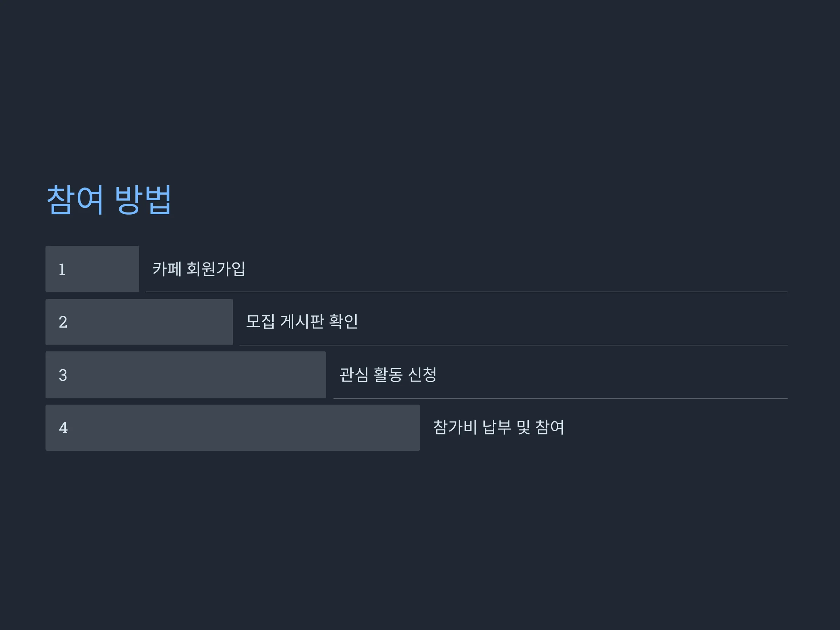Screen dimensions: 840x630
Task: Click the "모집 게시판 확인" step text
Action: pyautogui.click(x=302, y=321)
